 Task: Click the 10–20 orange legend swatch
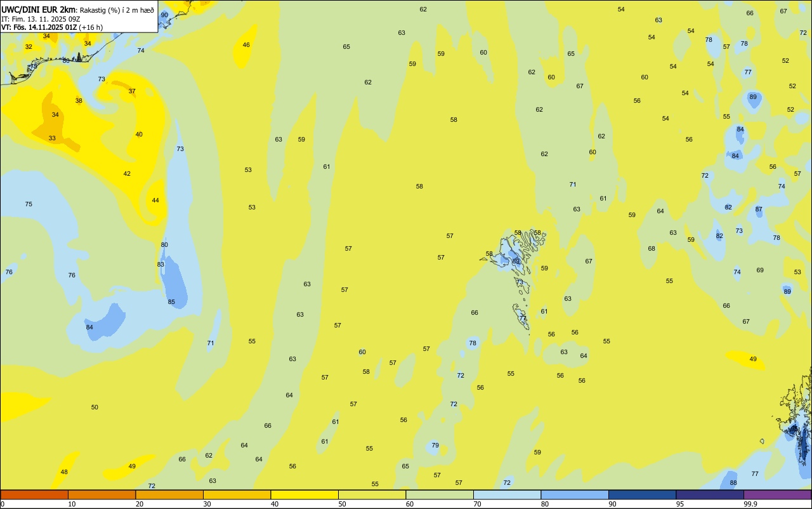[101, 494]
